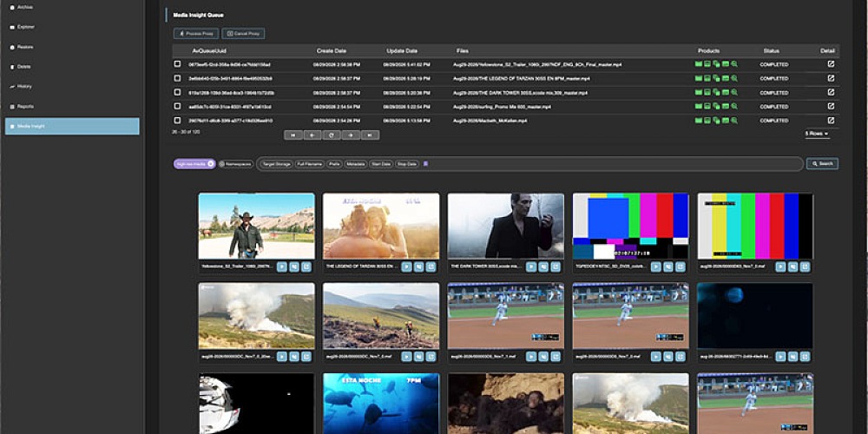The height and width of the screenshot is (434, 868).
Task: Click green magnifier product icon in Macbeth row
Action: [734, 120]
